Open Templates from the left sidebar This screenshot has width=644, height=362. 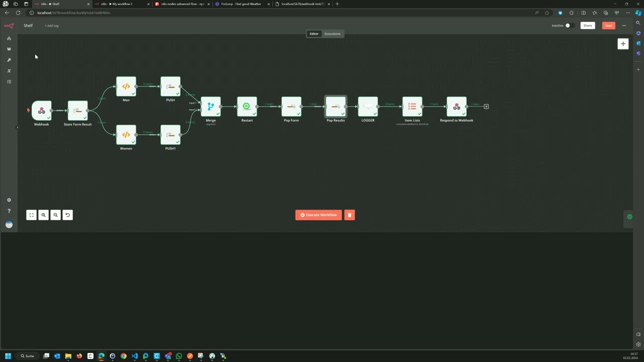[9, 49]
